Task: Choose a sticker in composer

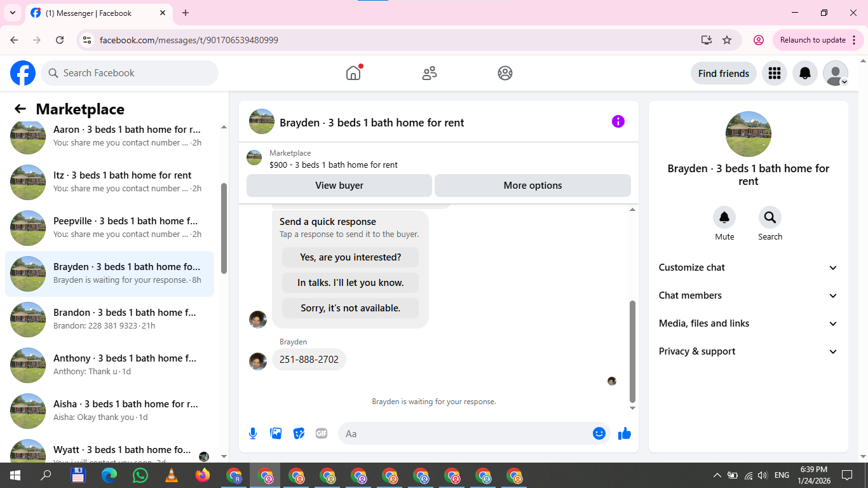Action: point(299,433)
